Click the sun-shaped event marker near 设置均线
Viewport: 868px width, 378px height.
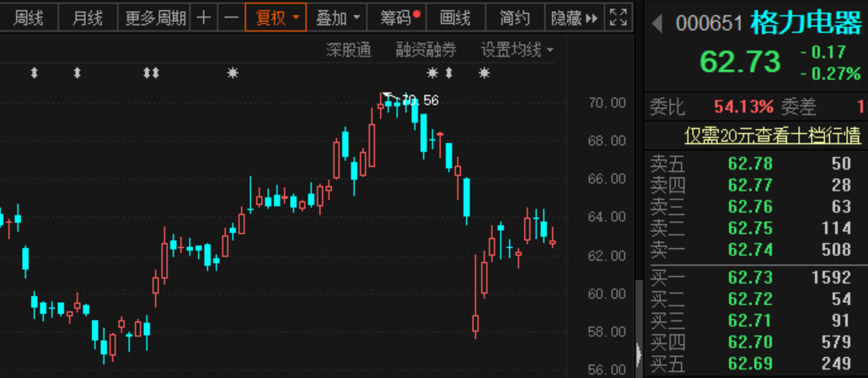pos(485,73)
